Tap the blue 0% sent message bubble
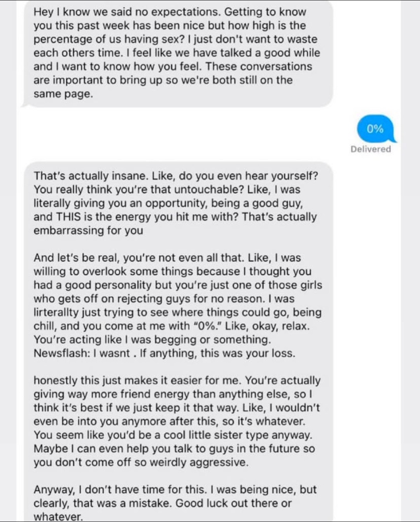420x522 pixels. pyautogui.click(x=376, y=129)
